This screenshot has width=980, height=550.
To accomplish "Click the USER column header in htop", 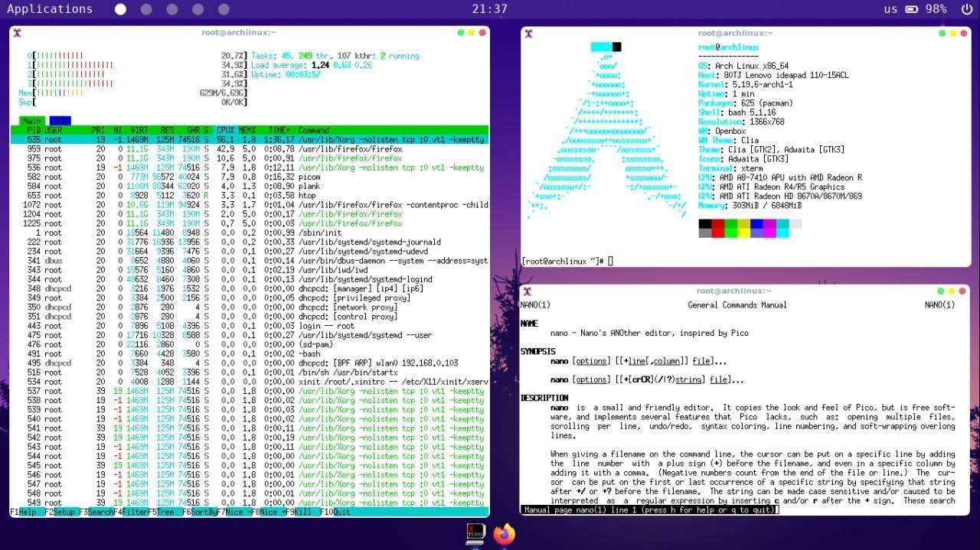I will click(x=54, y=130).
